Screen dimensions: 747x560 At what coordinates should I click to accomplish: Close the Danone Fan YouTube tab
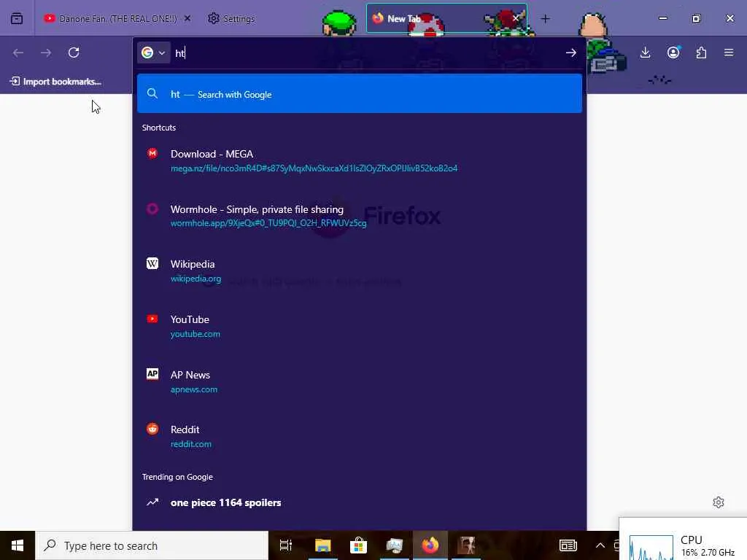pyautogui.click(x=187, y=18)
